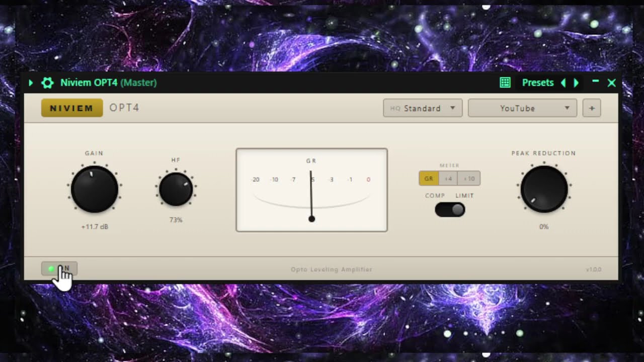Open the Presets menu
The image size is (644, 362).
[537, 83]
